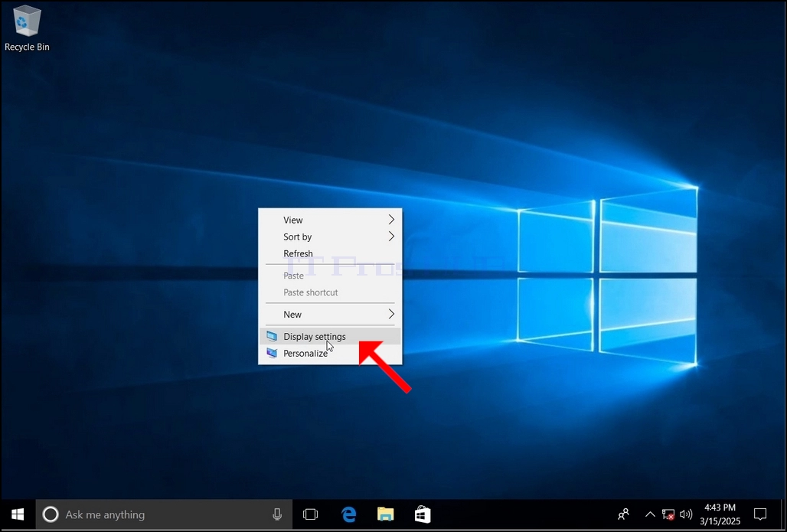Open the Action Center notifications icon
Screen dimensions: 787x532
click(760, 514)
